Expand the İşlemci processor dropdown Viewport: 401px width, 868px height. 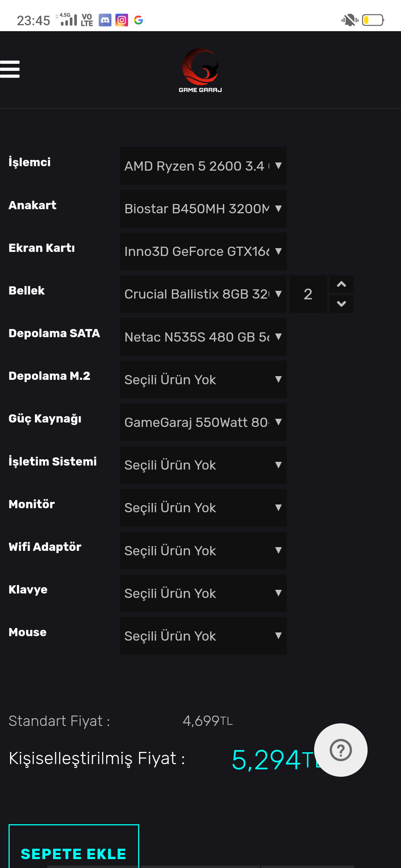coord(203,166)
